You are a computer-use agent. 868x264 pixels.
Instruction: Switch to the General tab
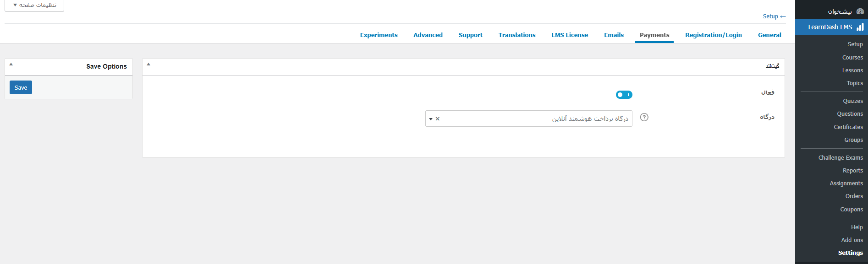point(769,35)
